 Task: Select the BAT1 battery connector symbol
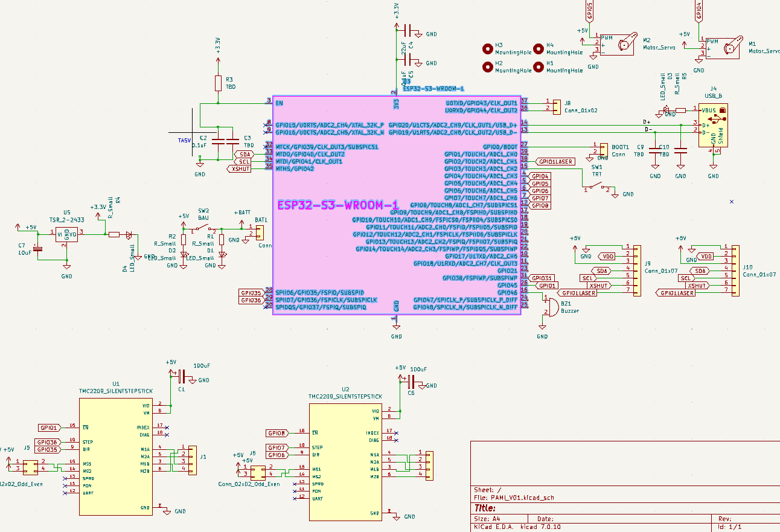pos(261,232)
